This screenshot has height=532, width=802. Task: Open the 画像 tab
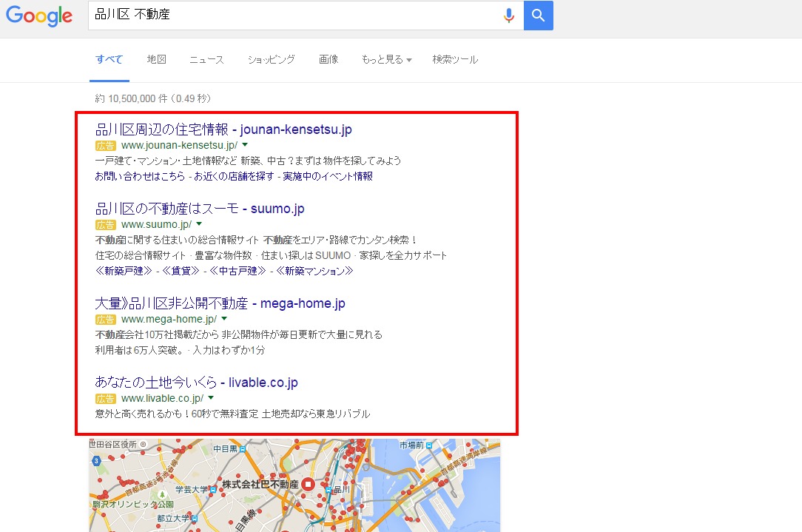pyautogui.click(x=328, y=59)
